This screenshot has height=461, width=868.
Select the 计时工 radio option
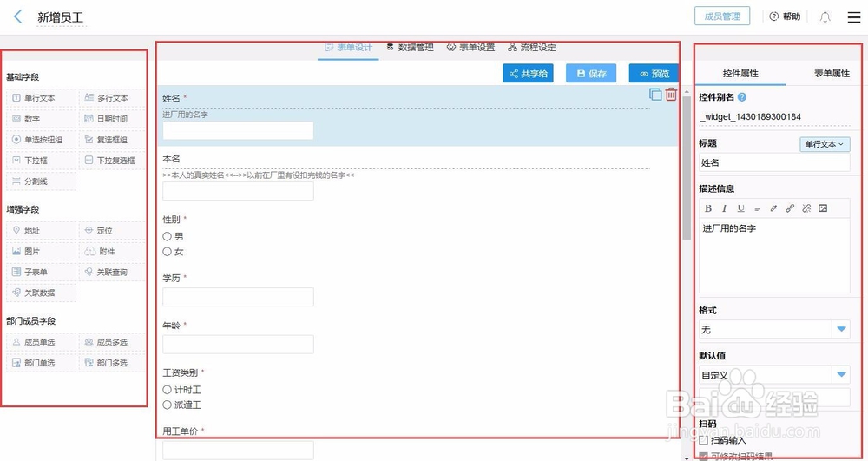tap(168, 390)
